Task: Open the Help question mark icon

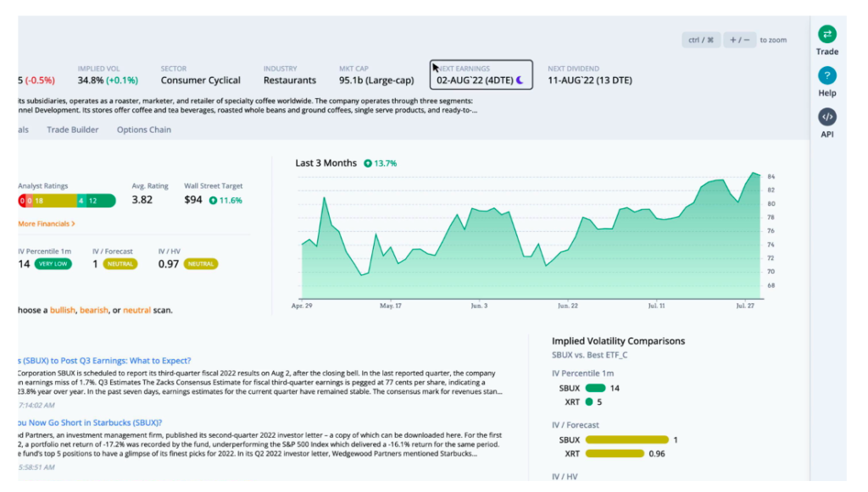Action: coord(827,75)
